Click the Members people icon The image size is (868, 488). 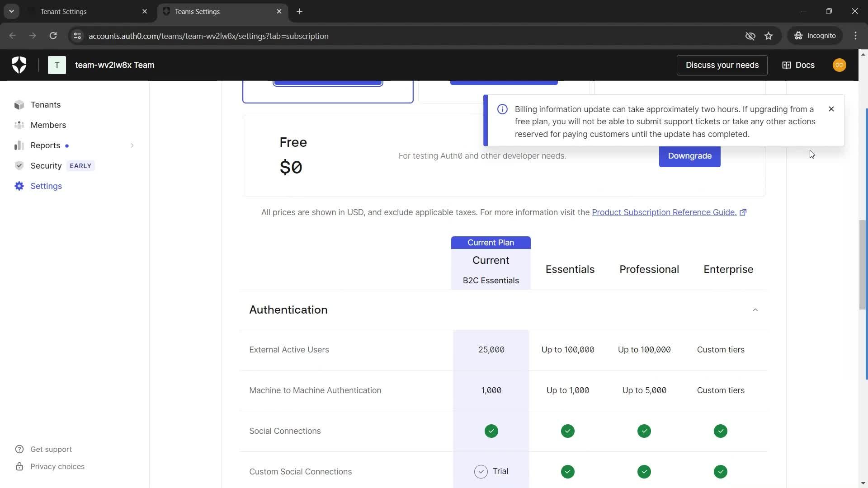(19, 125)
